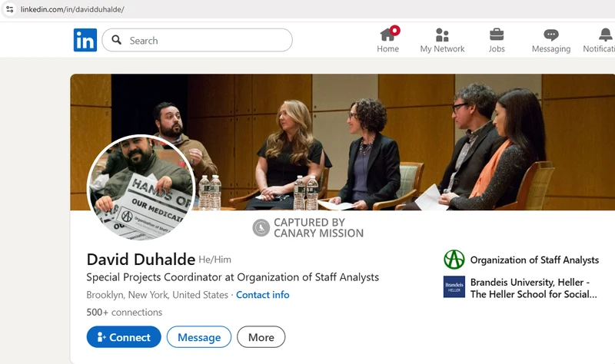The height and width of the screenshot is (364, 615).
Task: Open the Home feed icon
Action: tap(388, 35)
